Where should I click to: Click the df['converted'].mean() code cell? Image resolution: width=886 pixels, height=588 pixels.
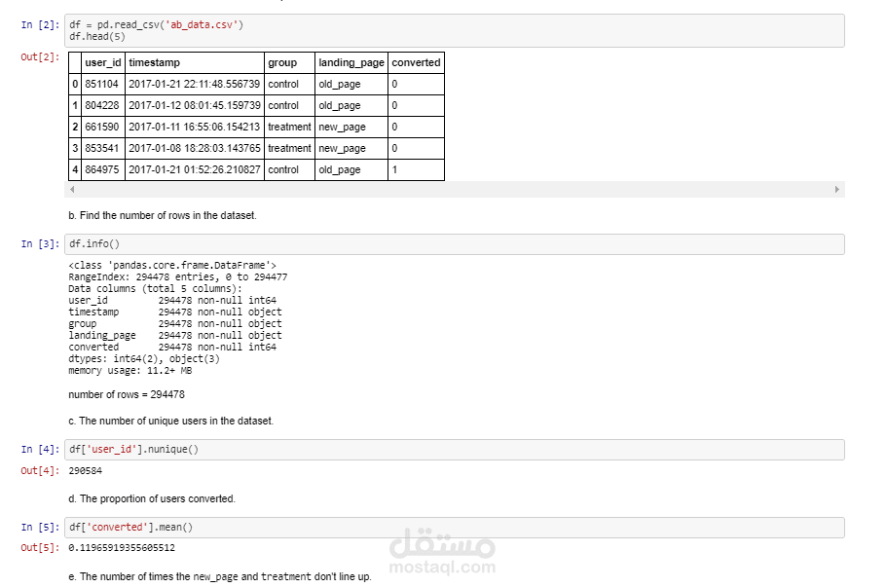[x=455, y=528]
